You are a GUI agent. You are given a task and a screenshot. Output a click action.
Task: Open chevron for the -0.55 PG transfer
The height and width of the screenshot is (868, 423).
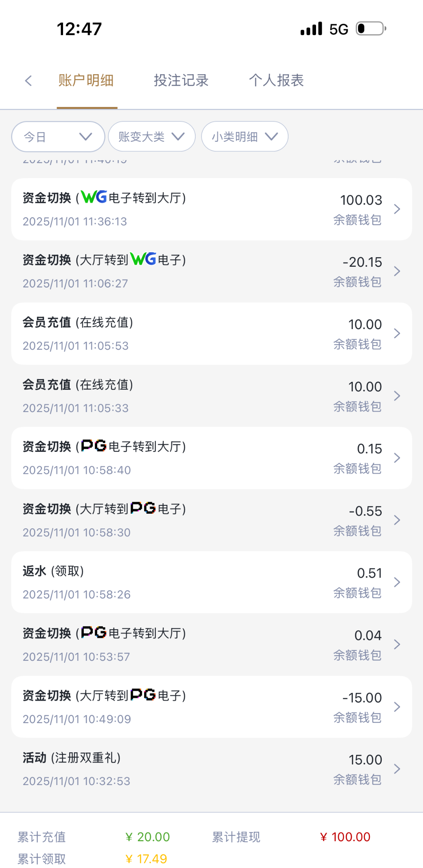397,520
